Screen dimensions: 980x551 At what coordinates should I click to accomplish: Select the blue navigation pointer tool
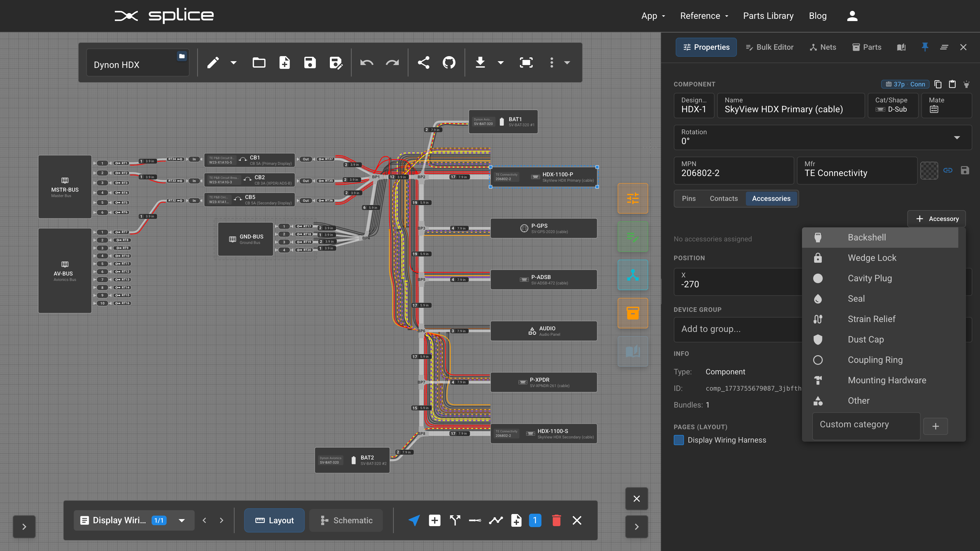[x=414, y=520]
